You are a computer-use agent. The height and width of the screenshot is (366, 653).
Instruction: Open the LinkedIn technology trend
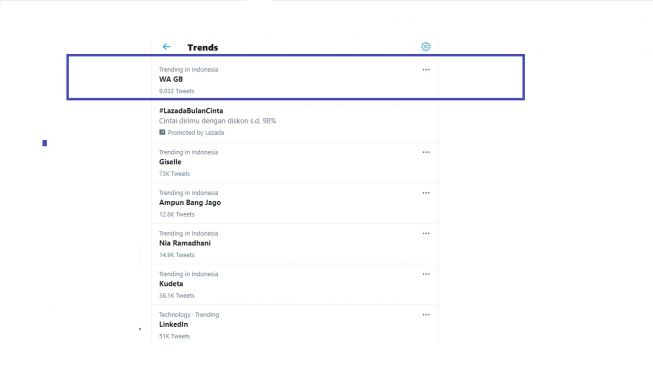click(x=173, y=324)
